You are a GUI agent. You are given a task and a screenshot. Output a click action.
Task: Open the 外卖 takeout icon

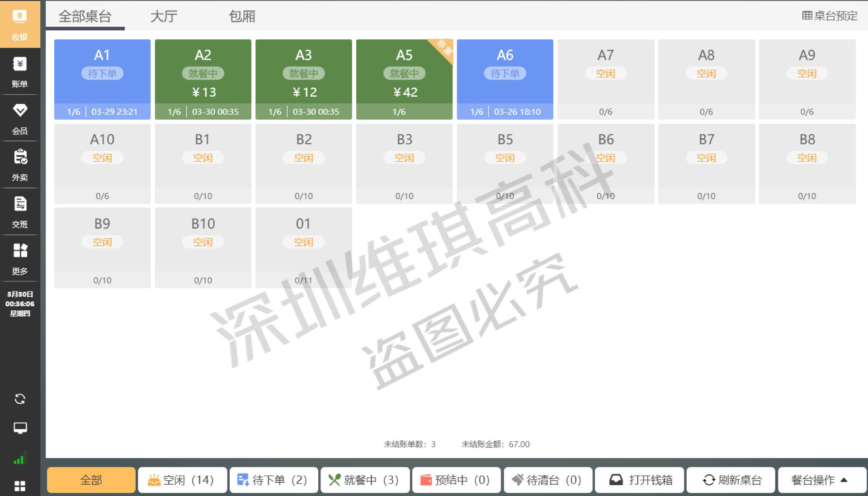click(20, 165)
